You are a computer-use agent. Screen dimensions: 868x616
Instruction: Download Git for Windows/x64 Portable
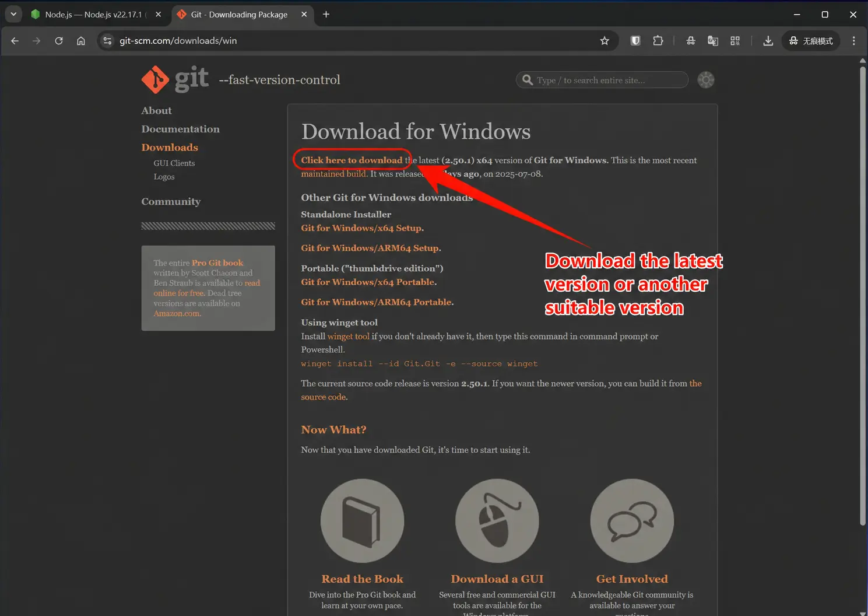pyautogui.click(x=368, y=282)
